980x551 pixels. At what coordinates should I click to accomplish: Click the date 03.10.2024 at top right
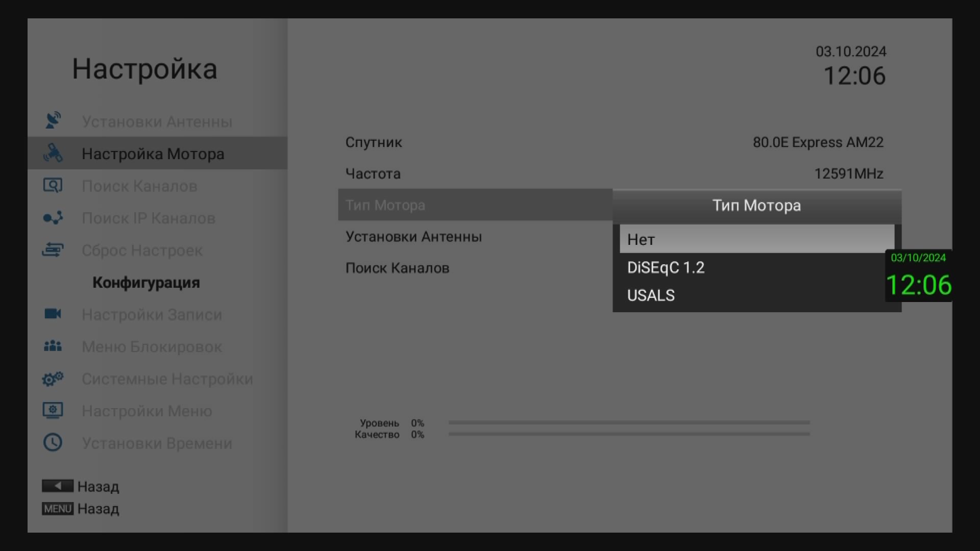(851, 52)
